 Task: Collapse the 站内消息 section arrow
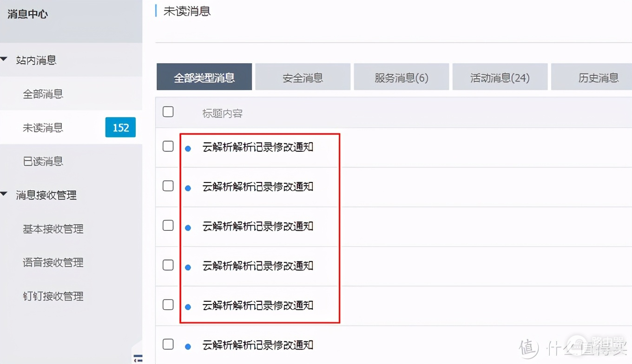pyautogui.click(x=5, y=59)
